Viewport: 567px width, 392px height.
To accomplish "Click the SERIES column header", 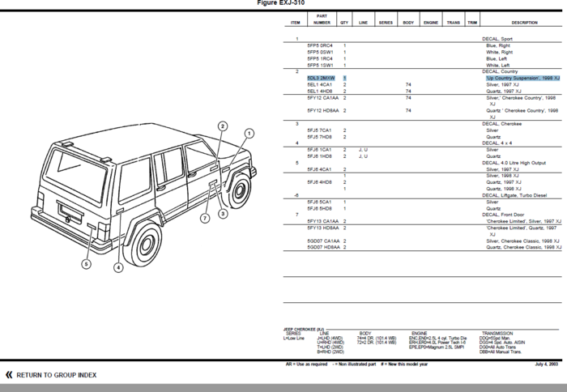I will tap(386, 23).
